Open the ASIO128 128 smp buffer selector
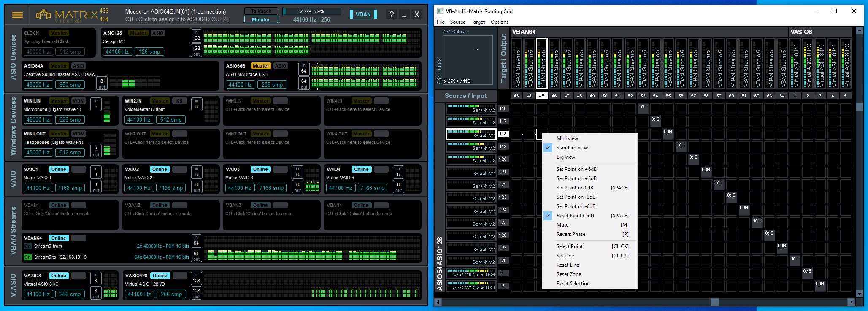 click(x=150, y=51)
